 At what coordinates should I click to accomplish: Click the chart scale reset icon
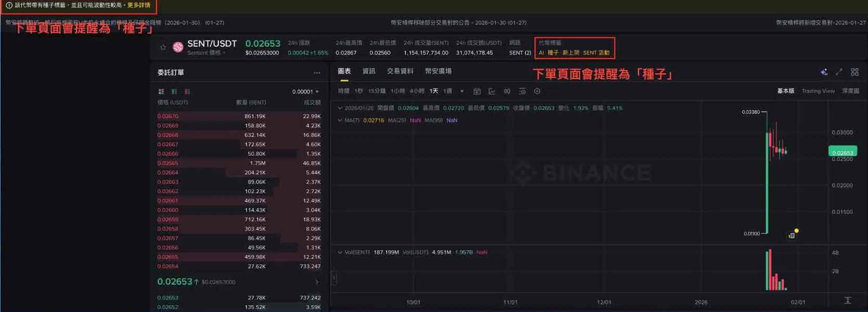(x=848, y=301)
